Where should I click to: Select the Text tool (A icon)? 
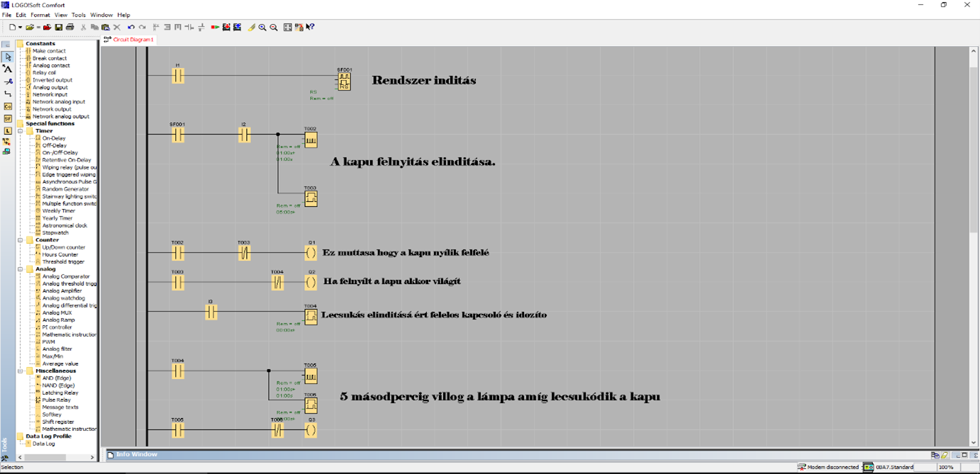tap(8, 69)
